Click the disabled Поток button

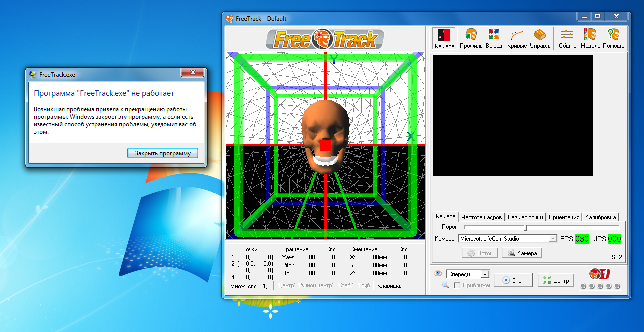tap(480, 253)
